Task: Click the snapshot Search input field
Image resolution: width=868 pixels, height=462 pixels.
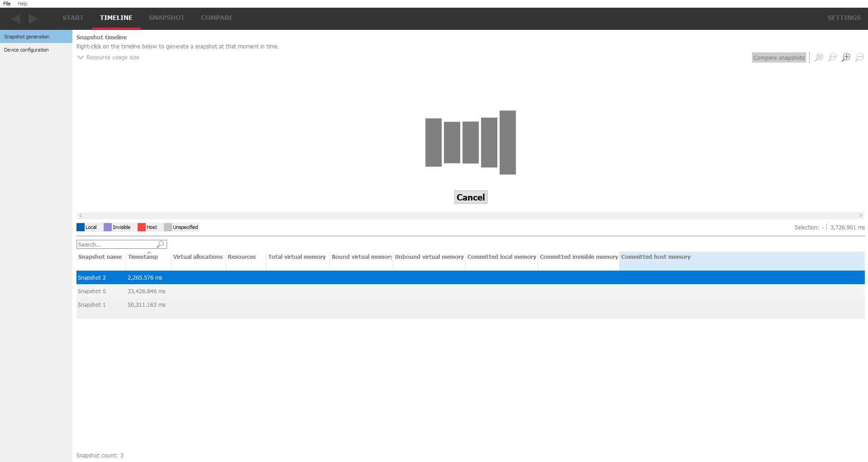Action: pyautogui.click(x=116, y=244)
